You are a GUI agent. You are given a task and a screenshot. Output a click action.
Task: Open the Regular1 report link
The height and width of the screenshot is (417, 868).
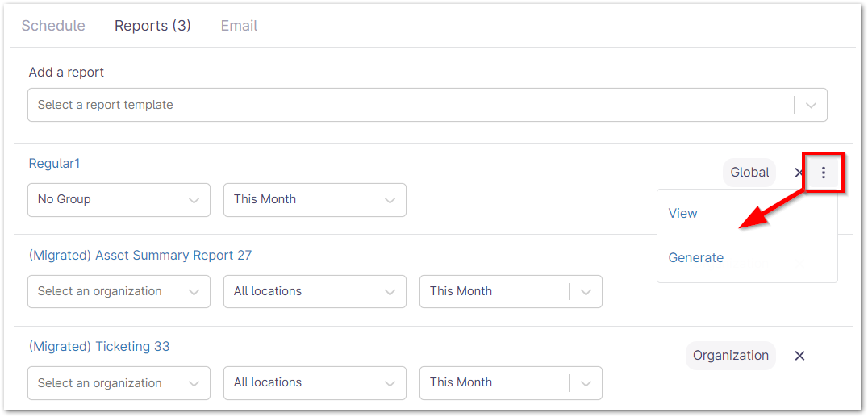(x=54, y=164)
